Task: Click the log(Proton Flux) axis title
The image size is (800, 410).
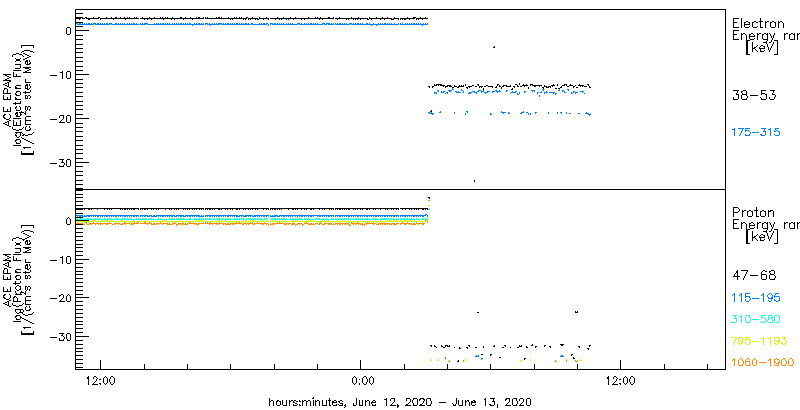Action: click(x=18, y=278)
